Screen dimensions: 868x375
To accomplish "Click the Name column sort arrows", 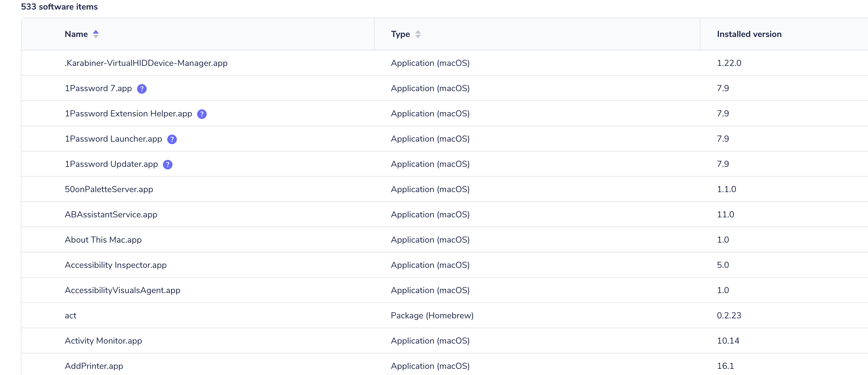I will pos(96,34).
